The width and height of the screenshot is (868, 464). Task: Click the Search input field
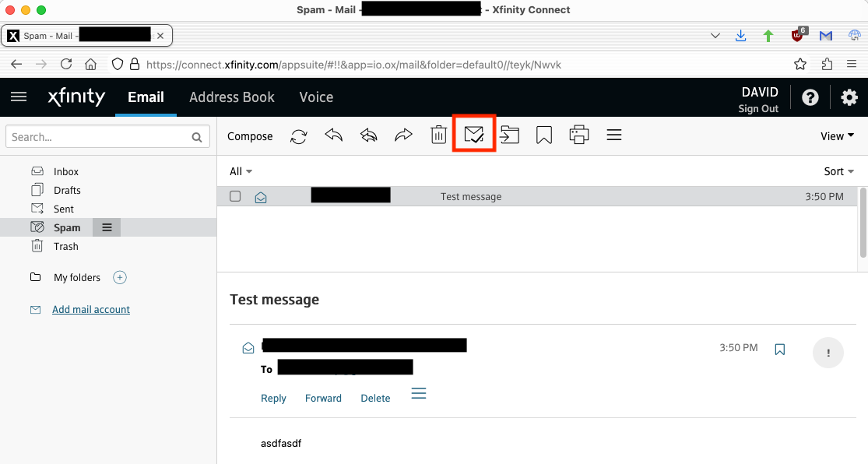pos(97,137)
